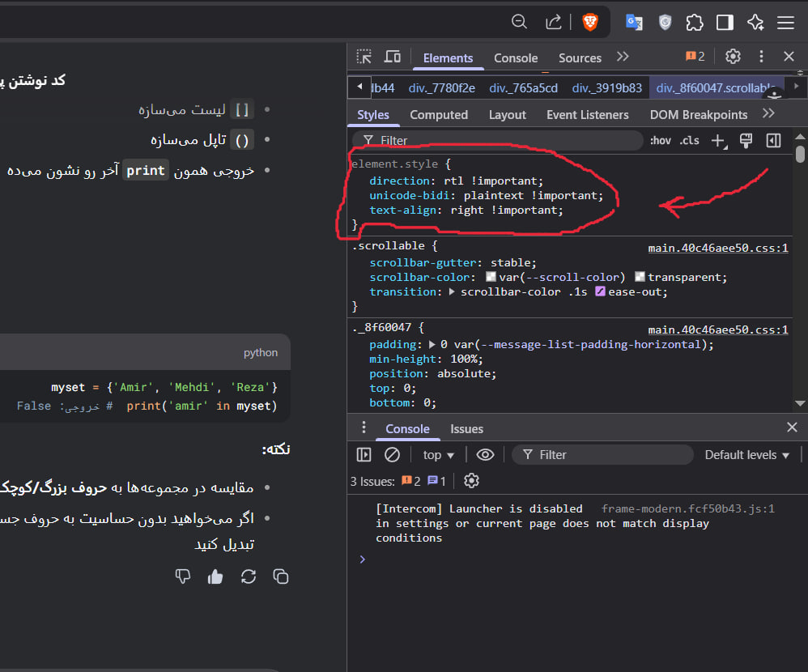Switch to the Computed tab
808x672 pixels.
click(438, 115)
